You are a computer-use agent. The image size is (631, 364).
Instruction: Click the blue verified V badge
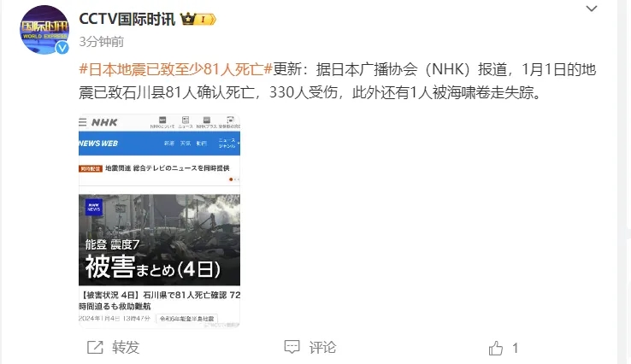(x=62, y=48)
